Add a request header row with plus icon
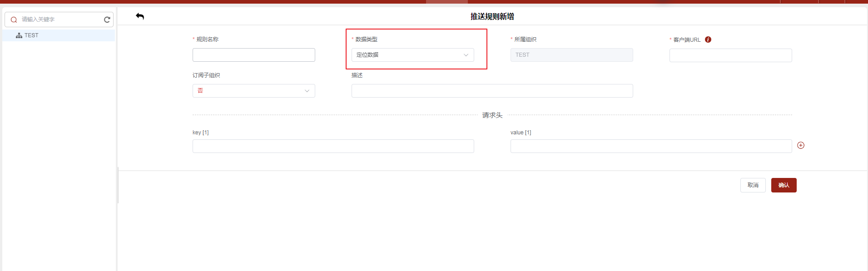The image size is (868, 271). coord(800,145)
